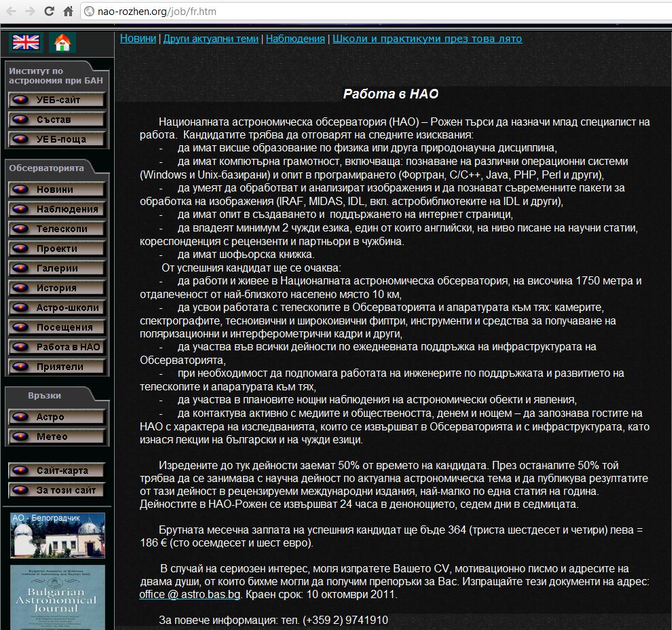The image size is (672, 630).
Task: Open Школи и практикуми през това лято
Action: click(427, 39)
